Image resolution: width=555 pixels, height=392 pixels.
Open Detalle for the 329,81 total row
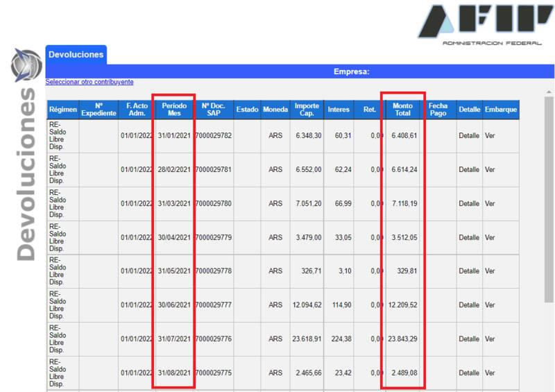pos(468,271)
